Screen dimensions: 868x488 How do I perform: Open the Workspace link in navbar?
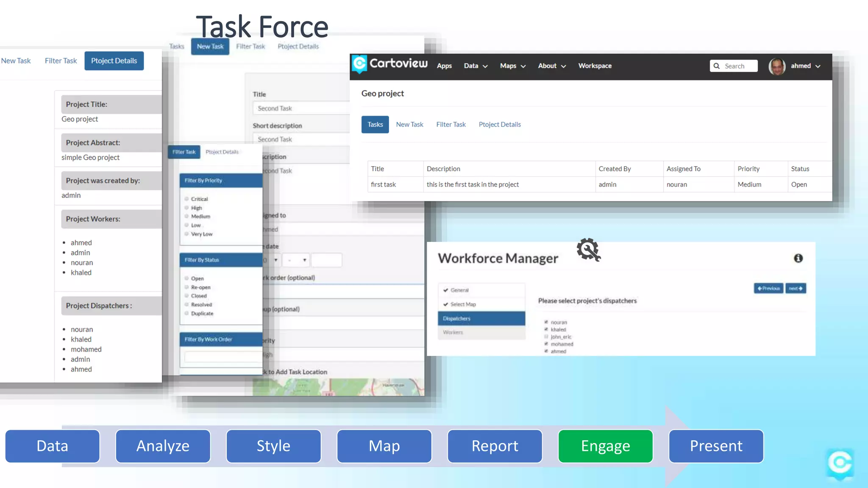[x=595, y=66]
